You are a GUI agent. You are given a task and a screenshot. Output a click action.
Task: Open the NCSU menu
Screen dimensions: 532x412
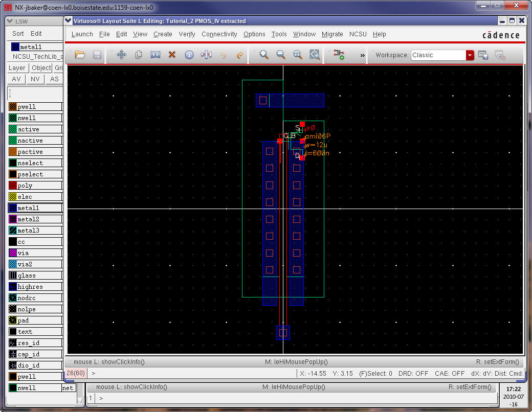click(358, 34)
